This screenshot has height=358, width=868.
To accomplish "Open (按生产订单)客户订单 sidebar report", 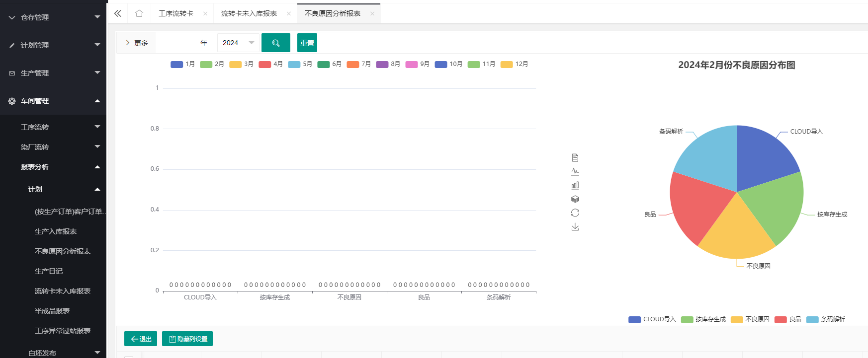I will [x=70, y=212].
